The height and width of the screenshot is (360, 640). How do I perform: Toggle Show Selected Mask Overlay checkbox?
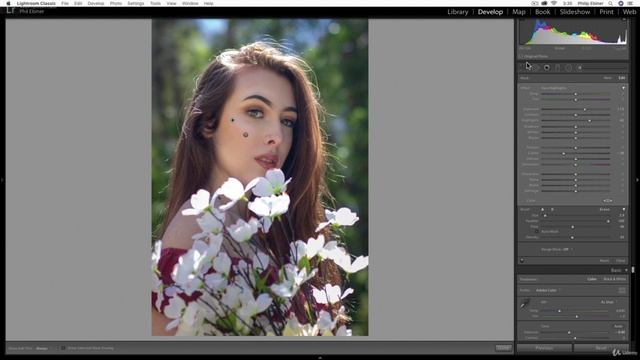pyautogui.click(x=63, y=348)
